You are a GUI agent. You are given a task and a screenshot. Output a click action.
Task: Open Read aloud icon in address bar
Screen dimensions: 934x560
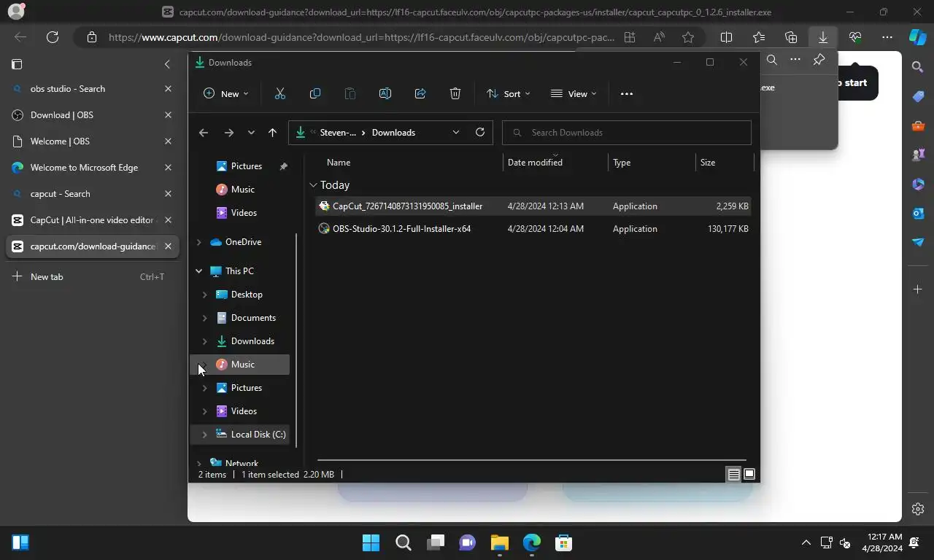pos(659,37)
